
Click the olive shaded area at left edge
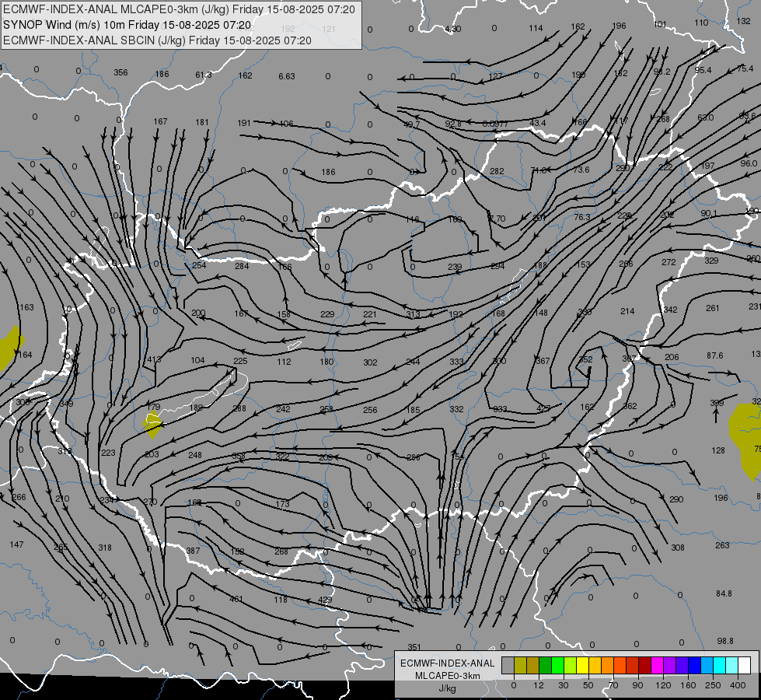tap(9, 348)
